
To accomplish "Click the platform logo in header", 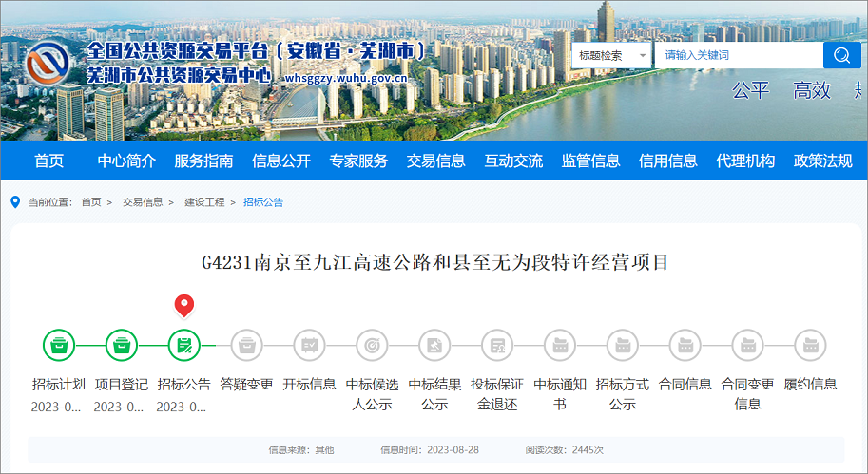I will [x=49, y=65].
